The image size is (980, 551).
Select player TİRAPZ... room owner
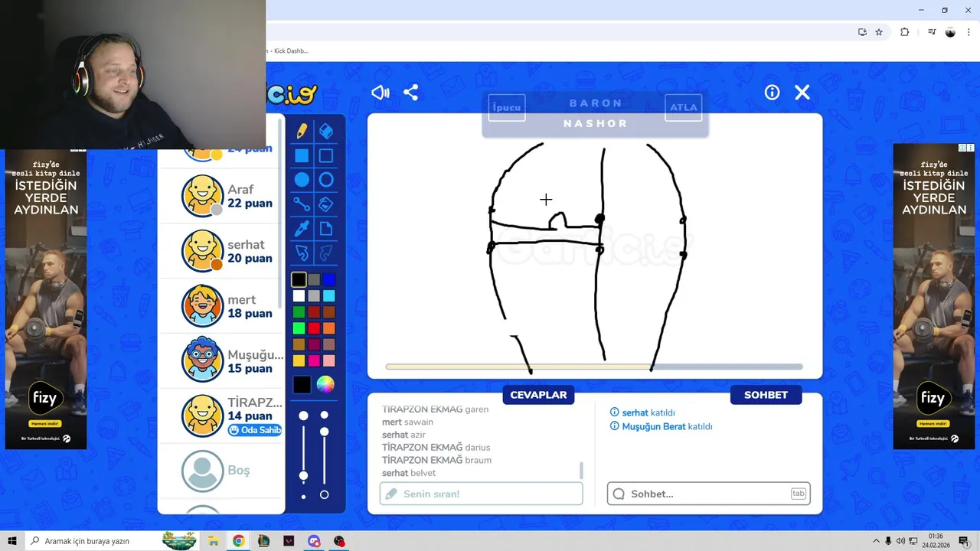(x=221, y=416)
